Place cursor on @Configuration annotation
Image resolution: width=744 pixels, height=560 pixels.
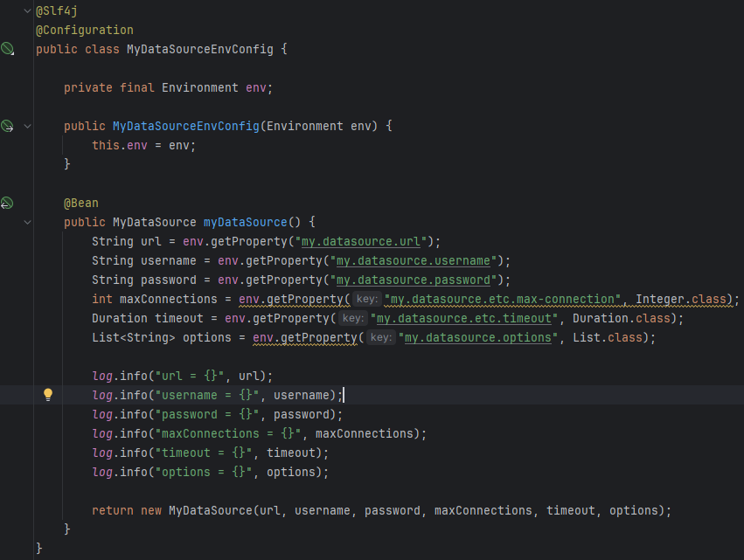click(x=85, y=30)
